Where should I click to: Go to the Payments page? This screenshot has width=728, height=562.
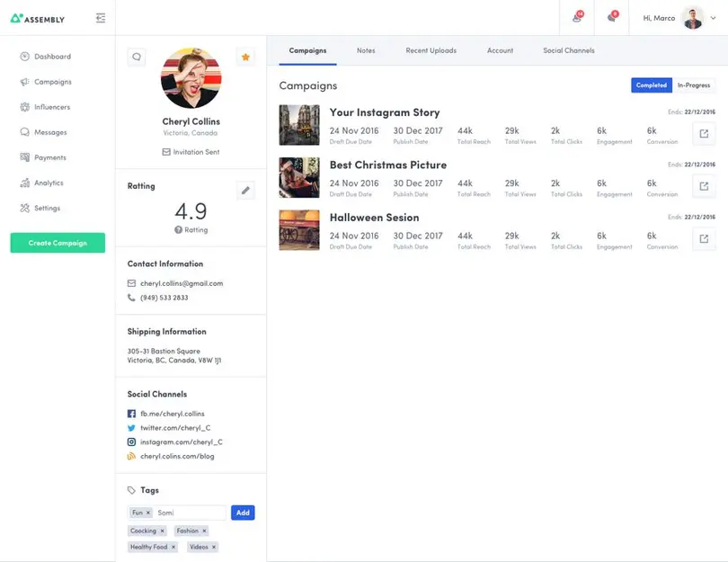pos(48,157)
